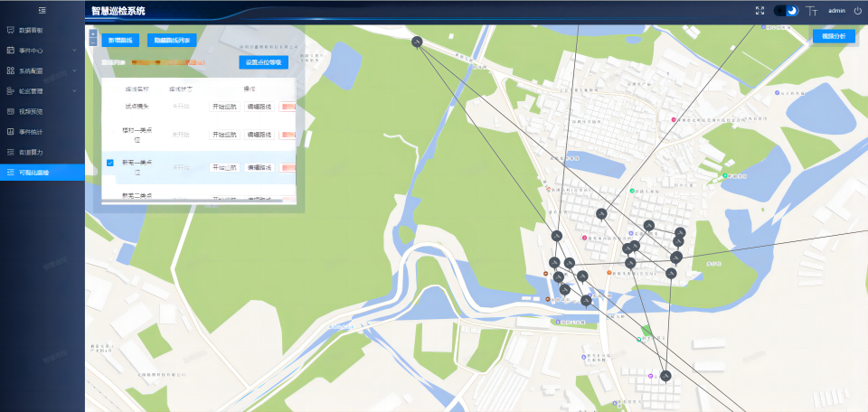Click the power logout icon
This screenshot has height=412, width=868.
click(857, 11)
